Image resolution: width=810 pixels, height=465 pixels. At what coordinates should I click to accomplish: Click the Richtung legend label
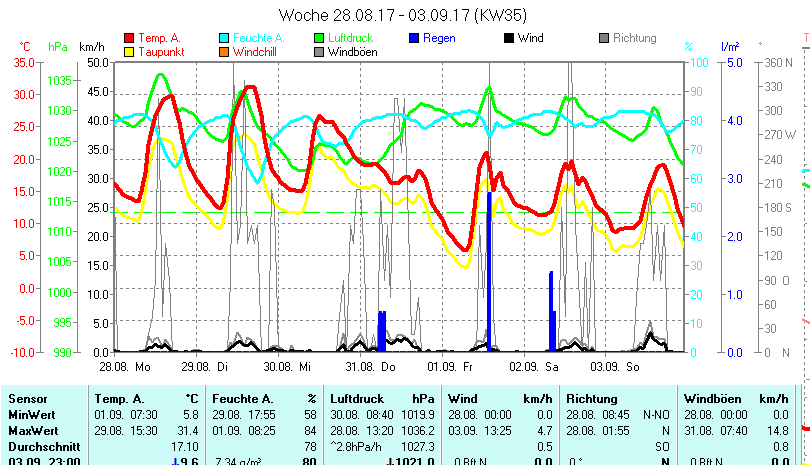tap(634, 38)
